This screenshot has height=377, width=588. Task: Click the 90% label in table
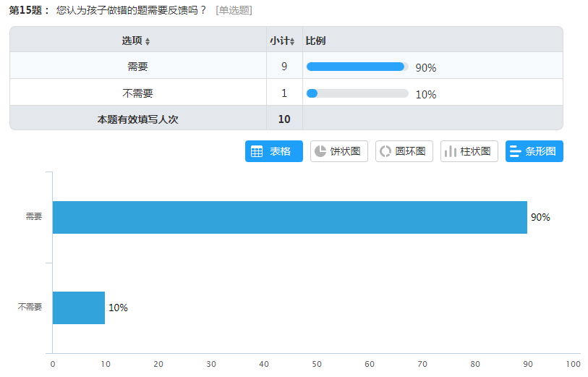click(425, 68)
